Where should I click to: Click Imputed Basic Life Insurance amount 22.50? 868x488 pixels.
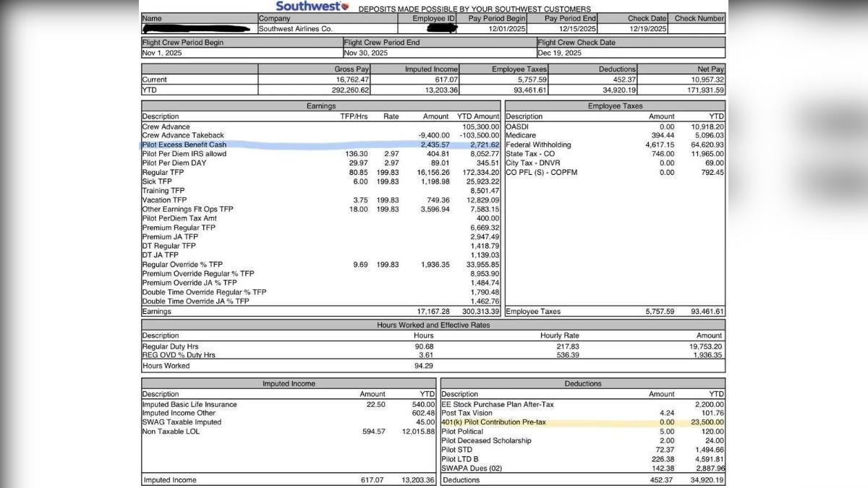pos(376,405)
